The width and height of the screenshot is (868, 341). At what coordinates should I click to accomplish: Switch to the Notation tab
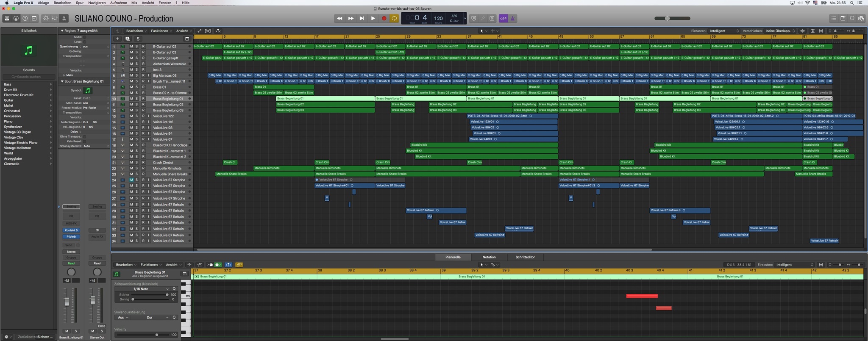[489, 257]
